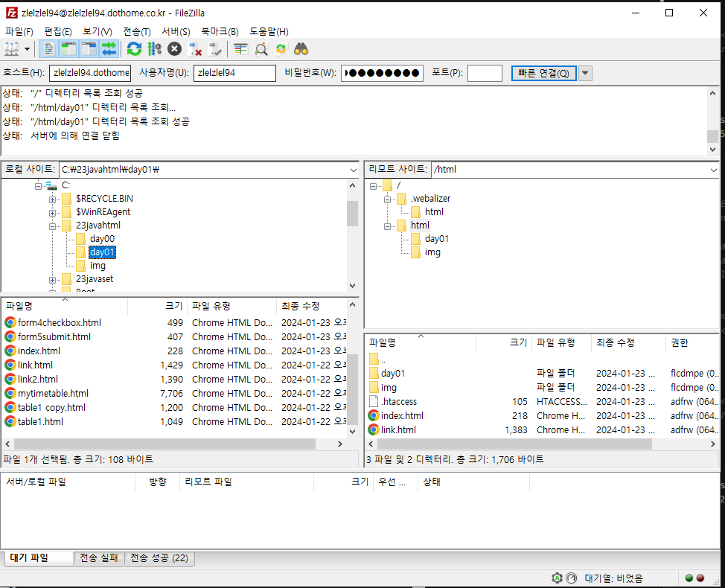Toggle synchronized browsing icon
725x588 pixels.
281,49
